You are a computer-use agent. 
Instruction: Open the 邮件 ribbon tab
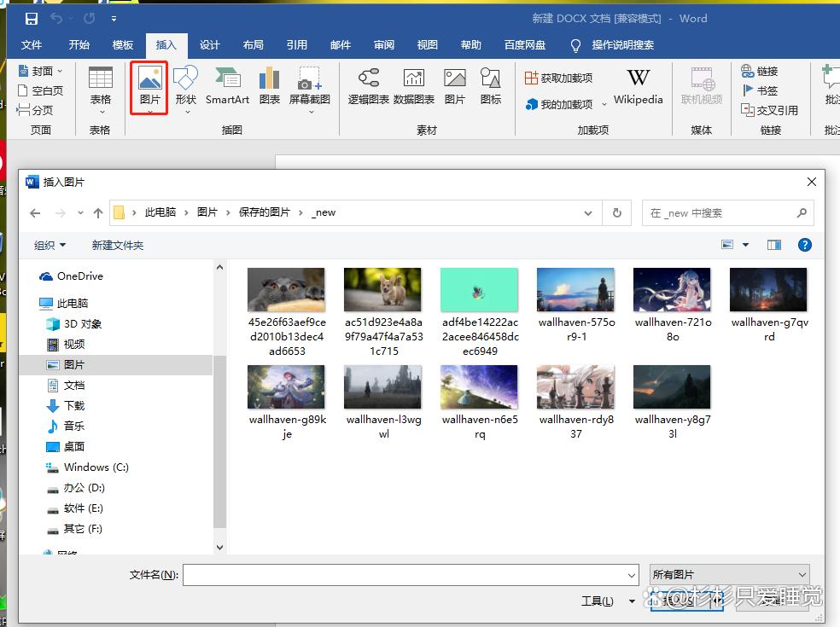click(341, 45)
